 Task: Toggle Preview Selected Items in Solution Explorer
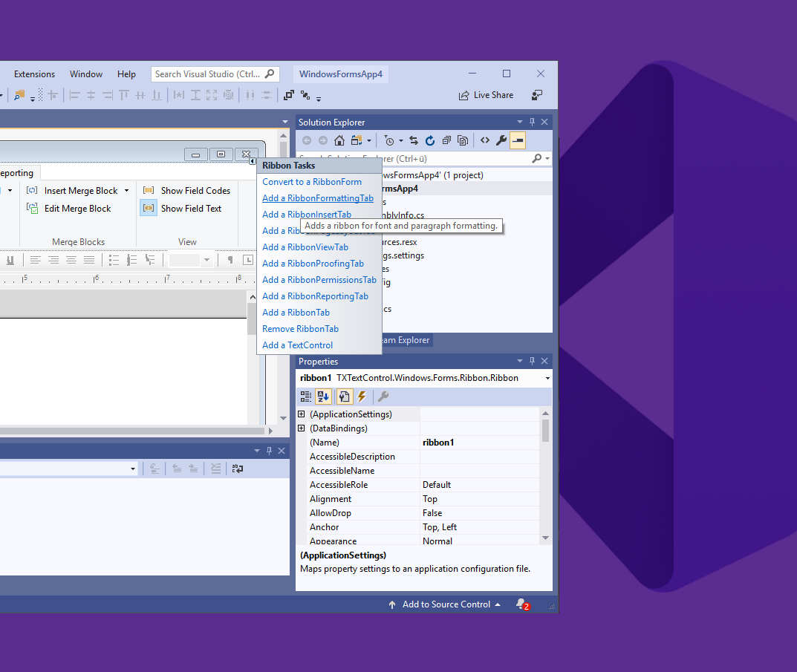click(x=462, y=140)
